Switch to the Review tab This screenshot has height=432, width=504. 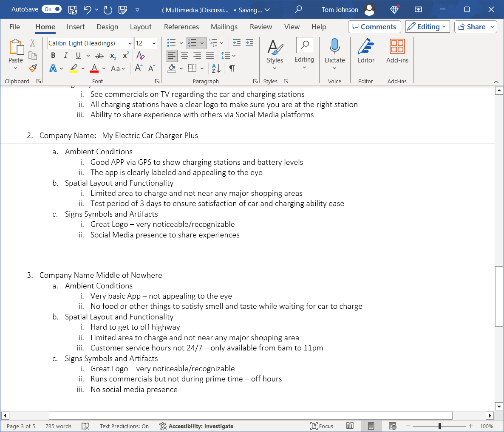click(x=260, y=27)
